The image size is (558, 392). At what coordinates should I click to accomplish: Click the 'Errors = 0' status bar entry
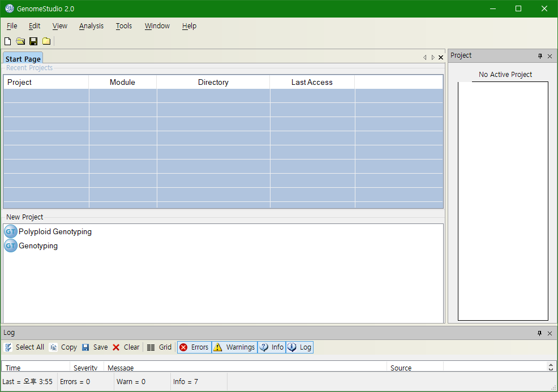[75, 382]
